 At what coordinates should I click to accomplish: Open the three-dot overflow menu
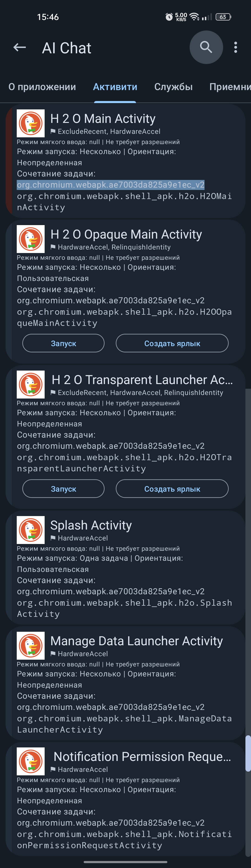(235, 47)
